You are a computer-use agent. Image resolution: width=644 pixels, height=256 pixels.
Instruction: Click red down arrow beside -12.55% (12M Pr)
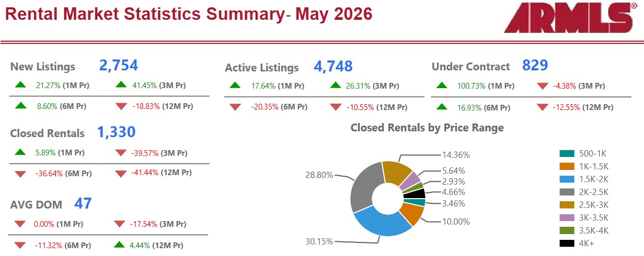coord(543,107)
